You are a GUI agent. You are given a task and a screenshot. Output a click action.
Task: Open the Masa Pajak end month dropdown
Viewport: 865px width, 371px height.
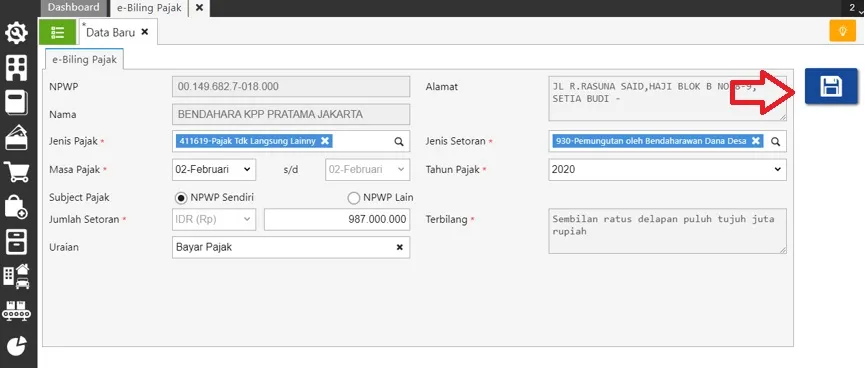pyautogui.click(x=367, y=169)
